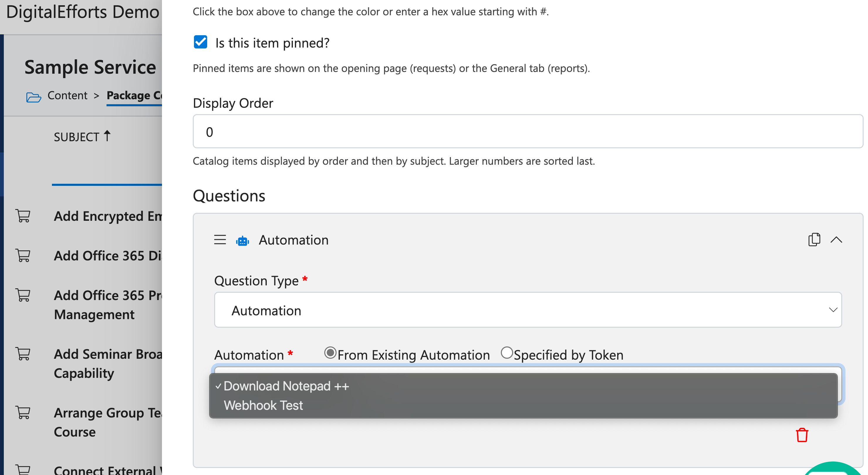Open the Content breadcrumb link
The width and height of the screenshot is (868, 475).
coord(67,95)
